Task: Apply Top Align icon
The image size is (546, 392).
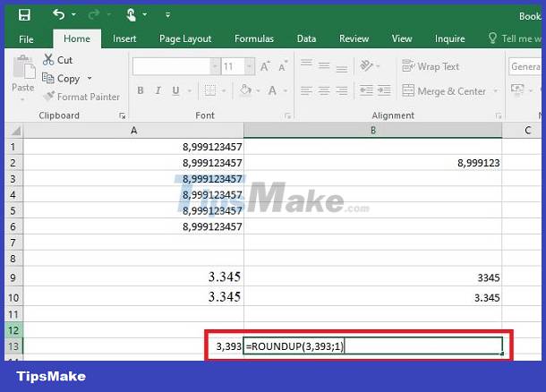Action: coord(306,64)
